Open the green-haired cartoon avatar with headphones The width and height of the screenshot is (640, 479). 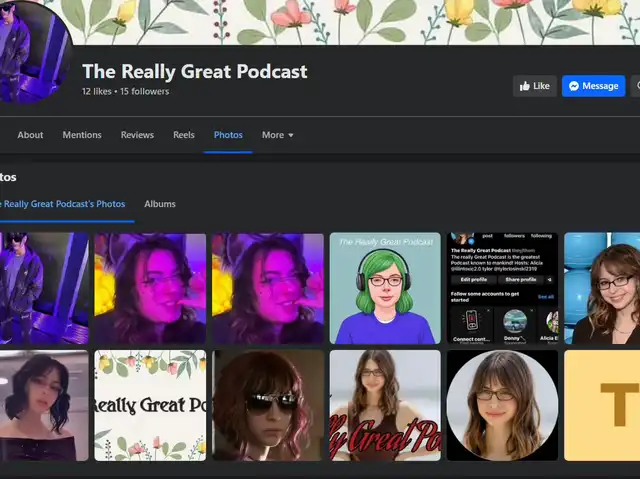click(x=385, y=289)
